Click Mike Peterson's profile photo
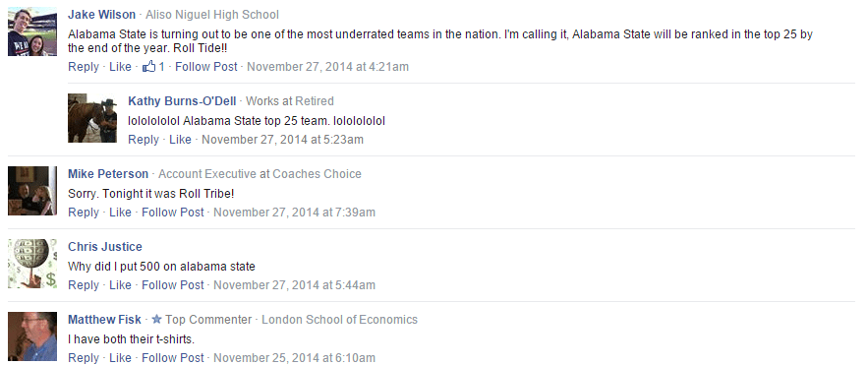Viewport: 868px width, 366px height. point(32,191)
